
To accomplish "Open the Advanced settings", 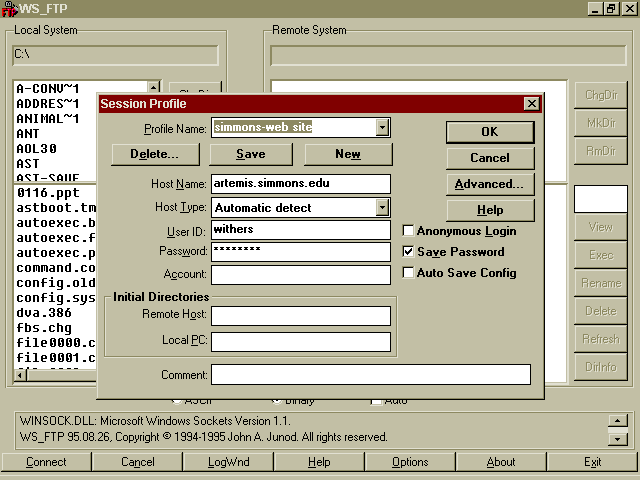I will pyautogui.click(x=489, y=184).
